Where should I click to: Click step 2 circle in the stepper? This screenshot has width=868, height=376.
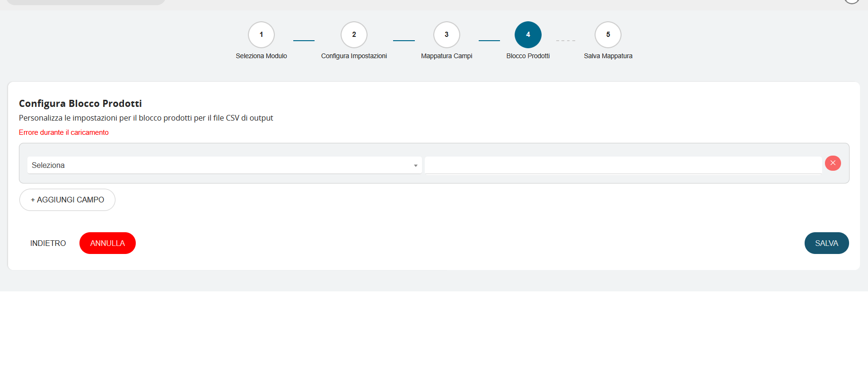click(x=354, y=35)
